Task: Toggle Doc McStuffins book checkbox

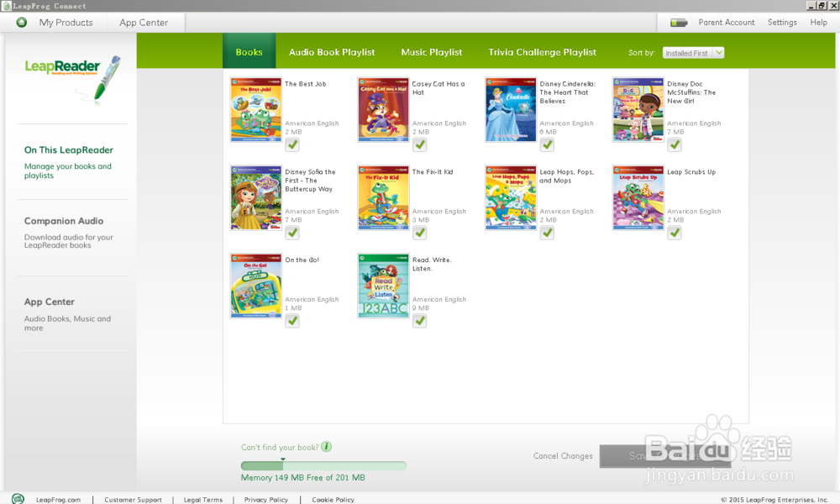Action: [x=675, y=144]
